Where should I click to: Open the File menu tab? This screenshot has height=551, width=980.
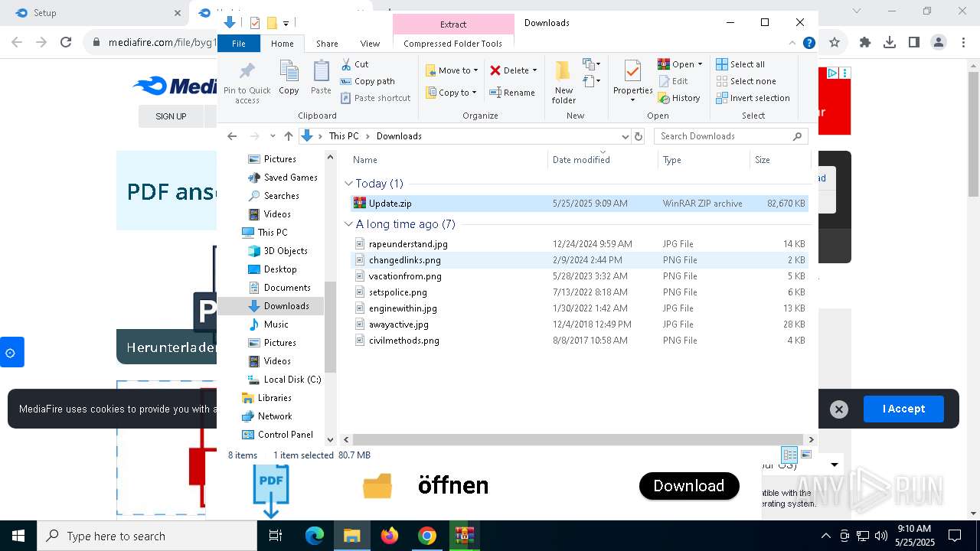239,44
